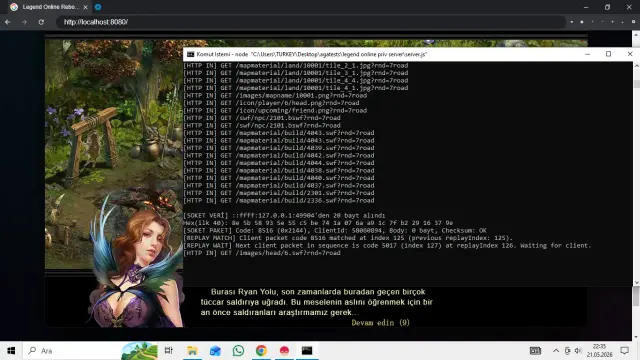Click the console line for build/4038.swf
Image resolution: width=640 pixels, height=360 pixels.
pyautogui.click(x=279, y=171)
